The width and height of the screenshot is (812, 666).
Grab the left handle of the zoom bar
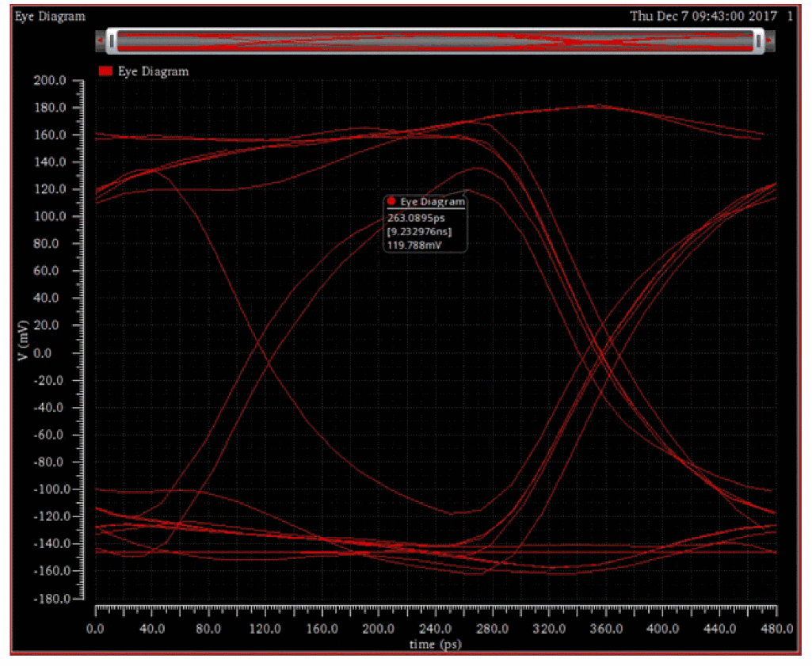tap(113, 40)
